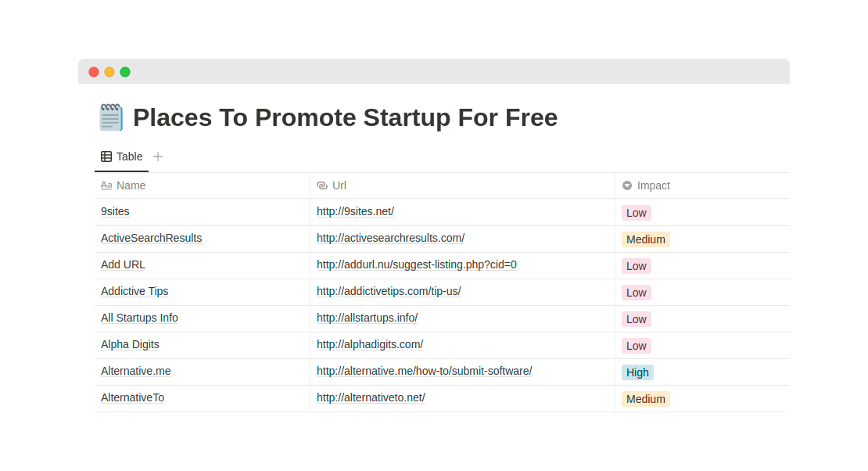Image resolution: width=868 pixels, height=471 pixels.
Task: Click the notepad page icon beside title
Action: coord(111,117)
